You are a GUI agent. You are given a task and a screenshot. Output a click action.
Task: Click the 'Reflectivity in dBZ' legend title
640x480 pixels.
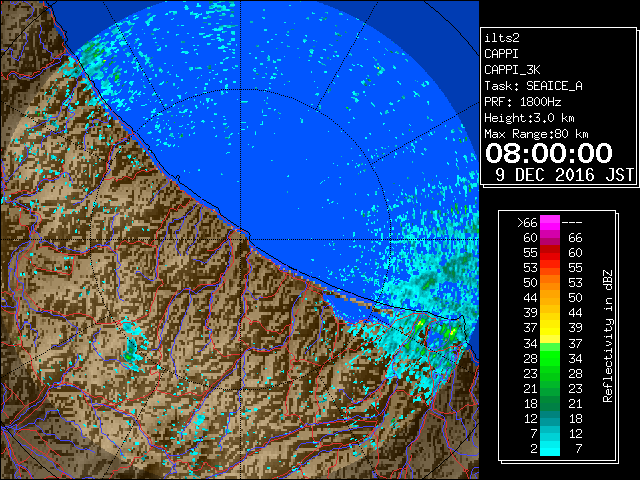[x=607, y=336]
